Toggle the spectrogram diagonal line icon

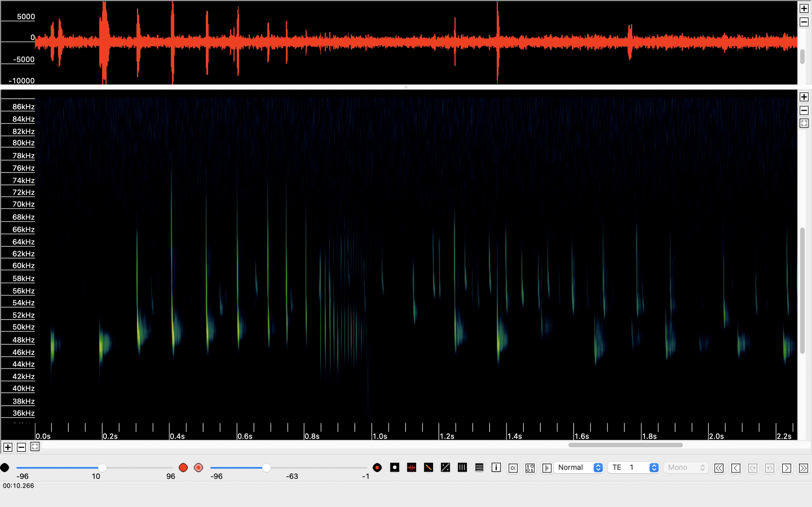pyautogui.click(x=429, y=467)
